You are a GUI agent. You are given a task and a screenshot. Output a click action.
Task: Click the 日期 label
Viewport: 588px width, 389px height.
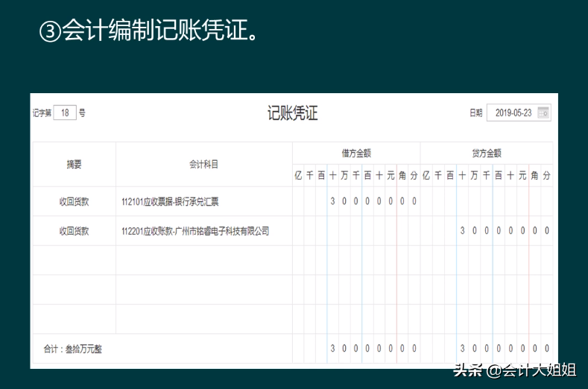[476, 113]
